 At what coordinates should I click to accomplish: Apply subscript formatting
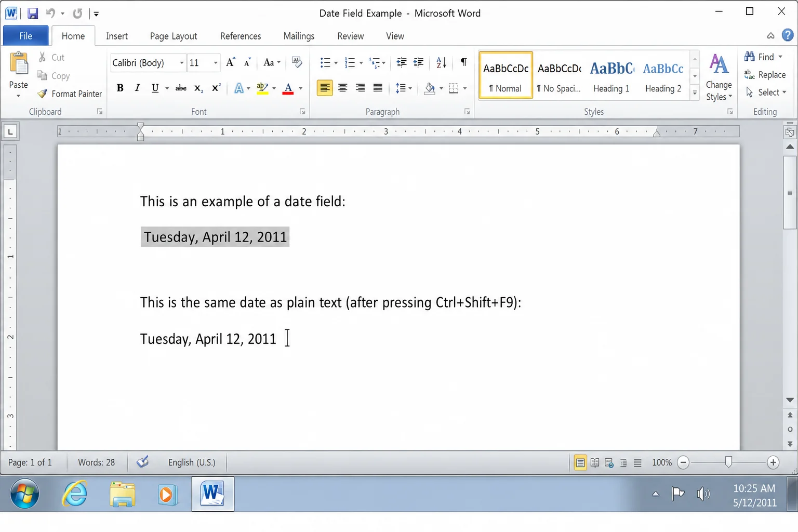pos(198,88)
